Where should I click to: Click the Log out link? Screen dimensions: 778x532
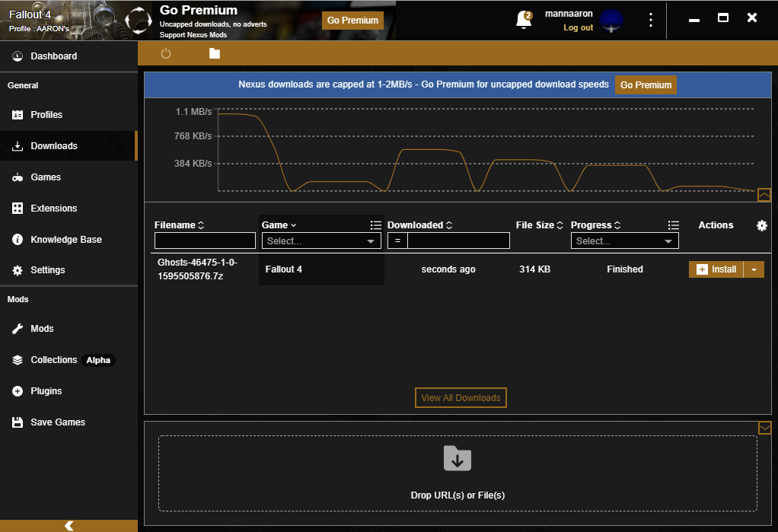578,28
